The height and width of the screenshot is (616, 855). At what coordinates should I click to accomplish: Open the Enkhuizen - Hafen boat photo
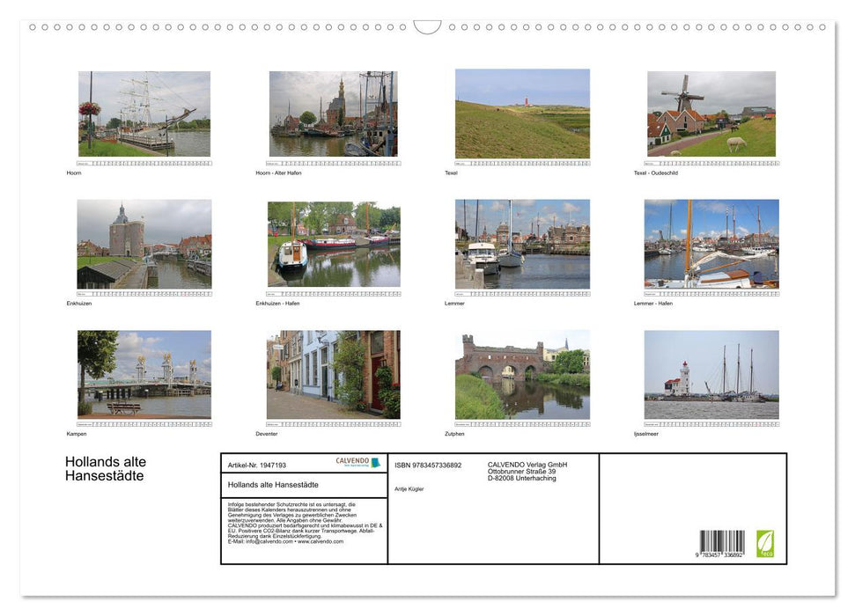point(333,244)
